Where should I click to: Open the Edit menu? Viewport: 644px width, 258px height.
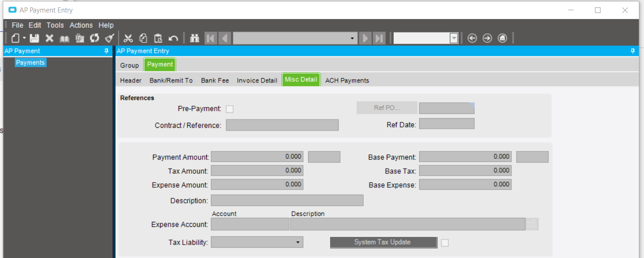point(35,25)
